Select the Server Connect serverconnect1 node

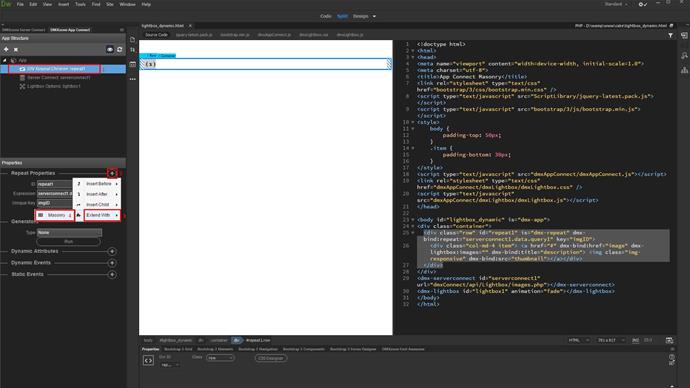pyautogui.click(x=55, y=77)
